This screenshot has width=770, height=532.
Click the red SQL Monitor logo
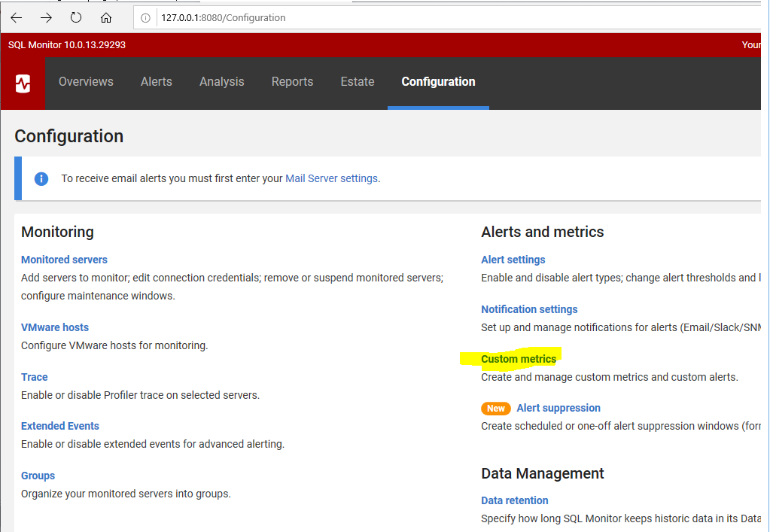point(23,84)
